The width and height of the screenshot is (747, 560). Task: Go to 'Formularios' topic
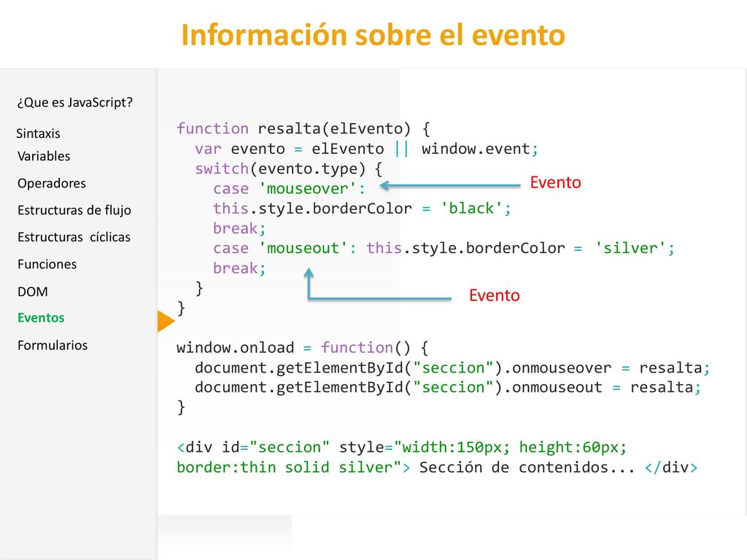pyautogui.click(x=53, y=345)
